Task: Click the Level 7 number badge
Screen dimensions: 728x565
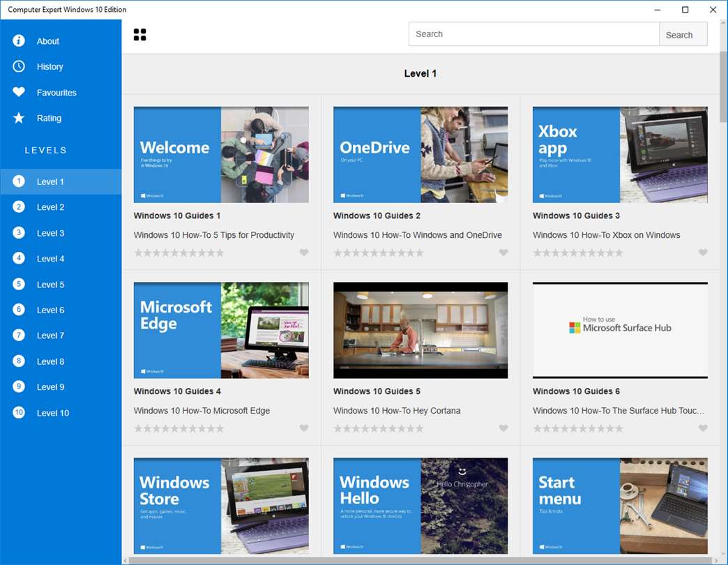Action: pos(19,335)
